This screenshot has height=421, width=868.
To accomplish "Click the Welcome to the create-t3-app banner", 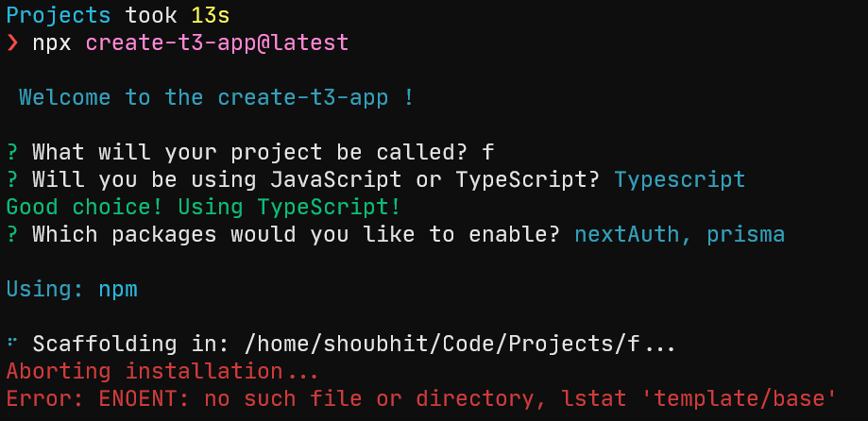I will click(215, 97).
